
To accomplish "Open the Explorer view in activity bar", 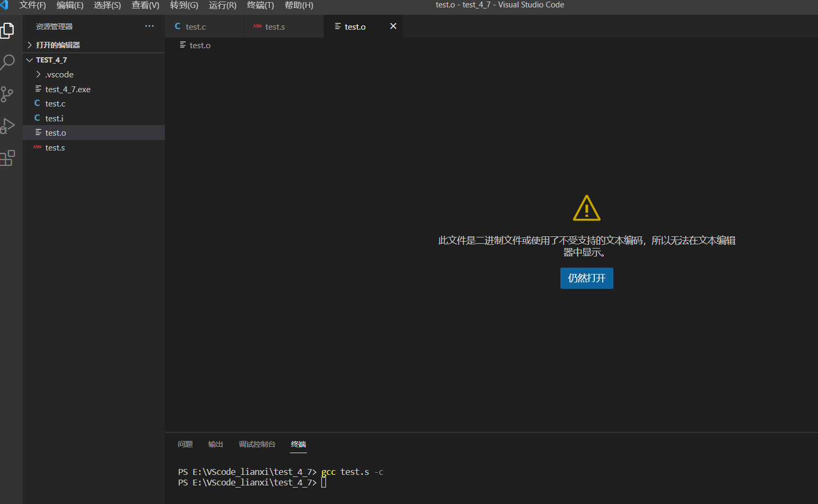I will pyautogui.click(x=7, y=30).
